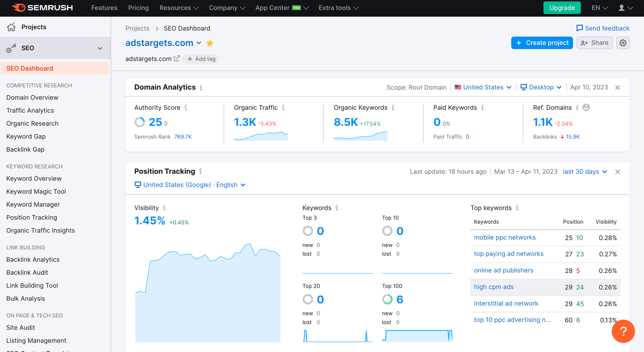
Task: Close the Position Tracking widget
Action: coord(617,172)
